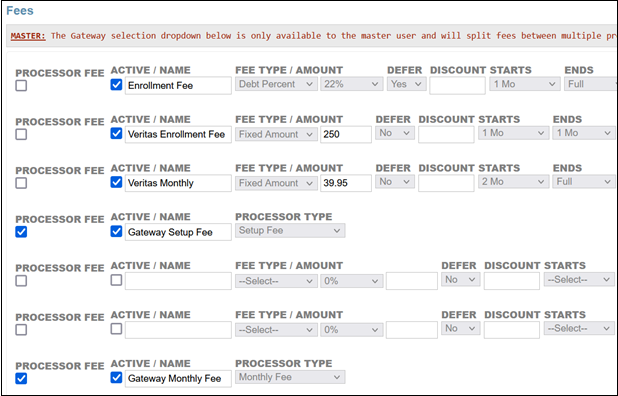The width and height of the screenshot is (618, 396).
Task: Open the 22% amount dropdown
Action: pyautogui.click(x=352, y=84)
